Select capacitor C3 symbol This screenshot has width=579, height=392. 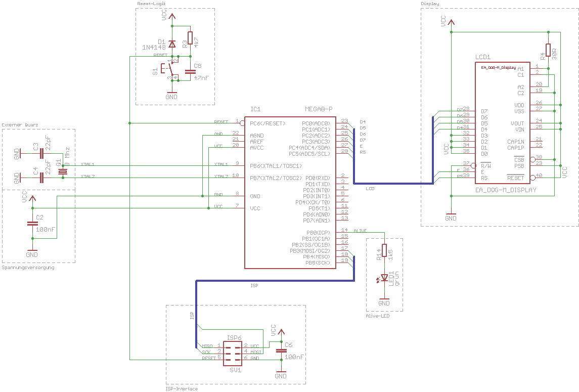(x=42, y=154)
